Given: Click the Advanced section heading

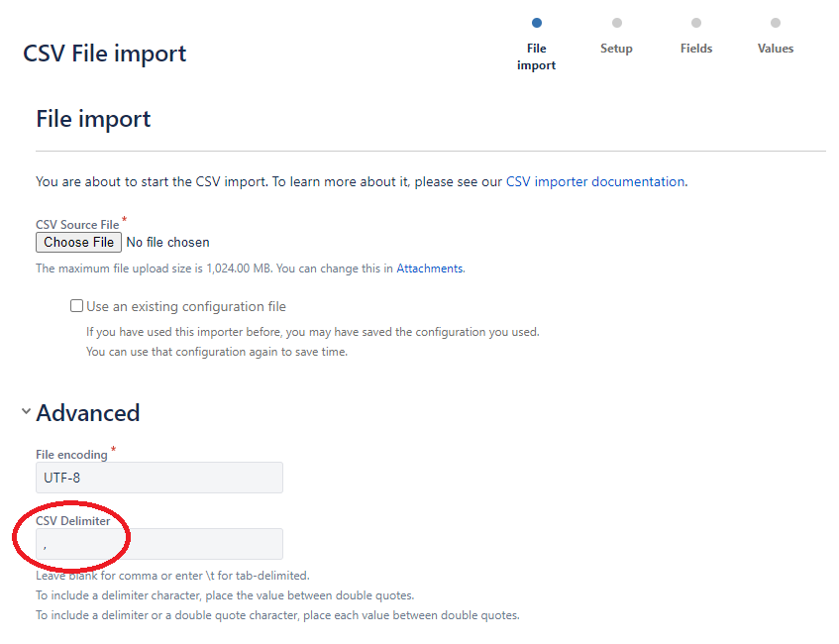Looking at the screenshot, I should click(87, 412).
